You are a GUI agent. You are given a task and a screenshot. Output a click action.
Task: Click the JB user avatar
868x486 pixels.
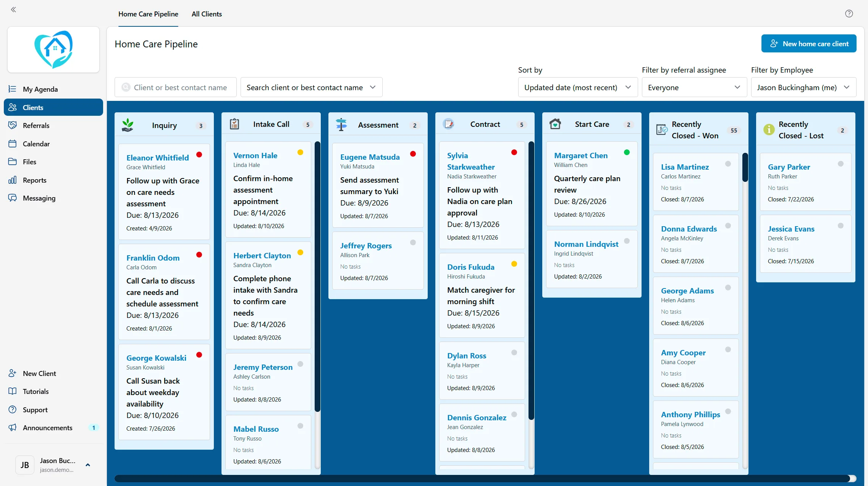pos(25,465)
